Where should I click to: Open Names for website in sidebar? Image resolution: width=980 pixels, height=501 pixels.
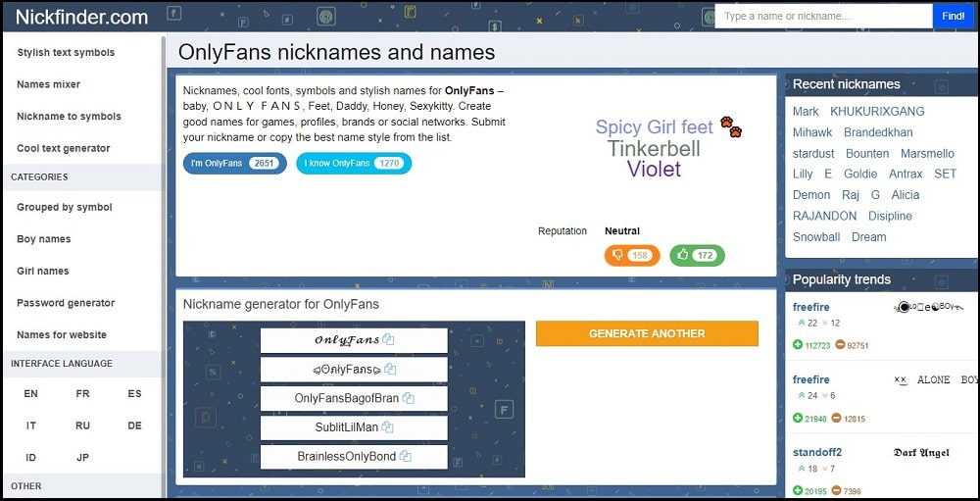click(x=62, y=334)
